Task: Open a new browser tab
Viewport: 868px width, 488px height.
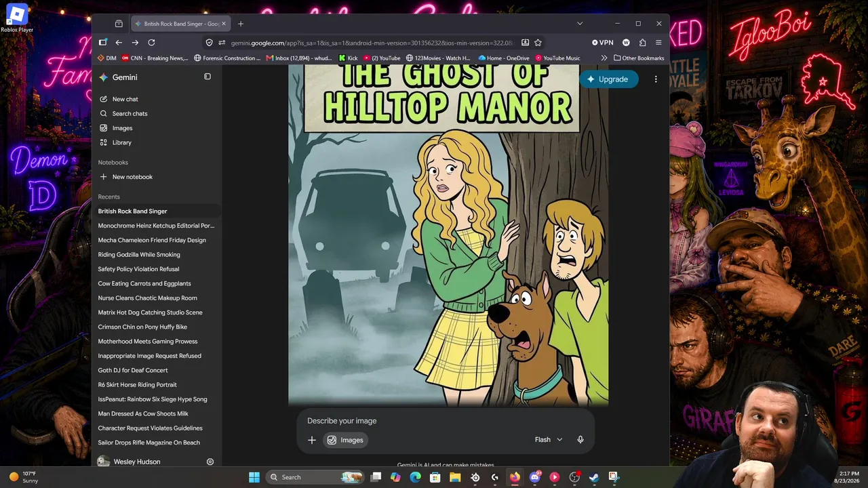Action: pyautogui.click(x=240, y=24)
